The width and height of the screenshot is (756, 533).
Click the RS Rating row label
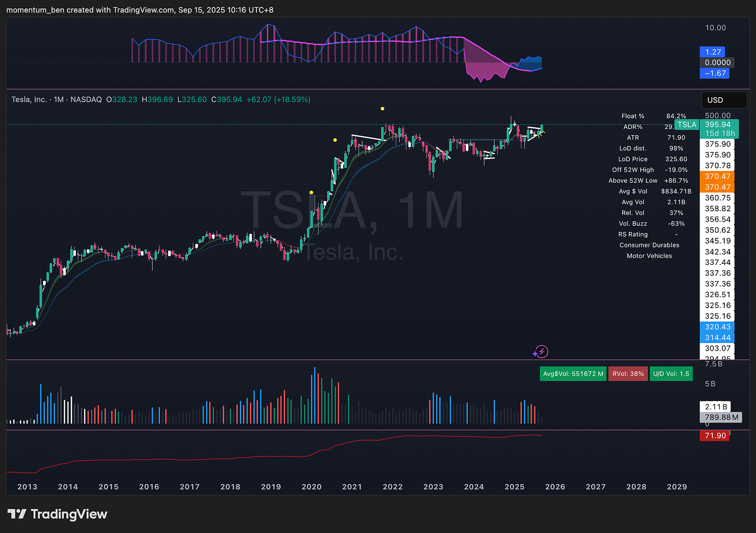point(633,234)
